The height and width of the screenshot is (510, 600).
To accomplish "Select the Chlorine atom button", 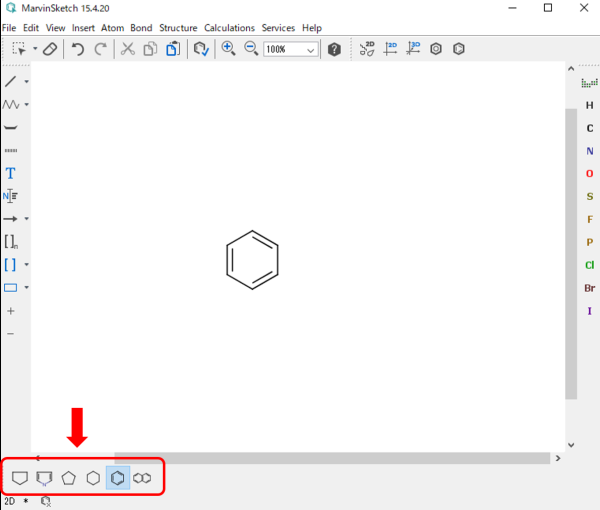I will (590, 265).
